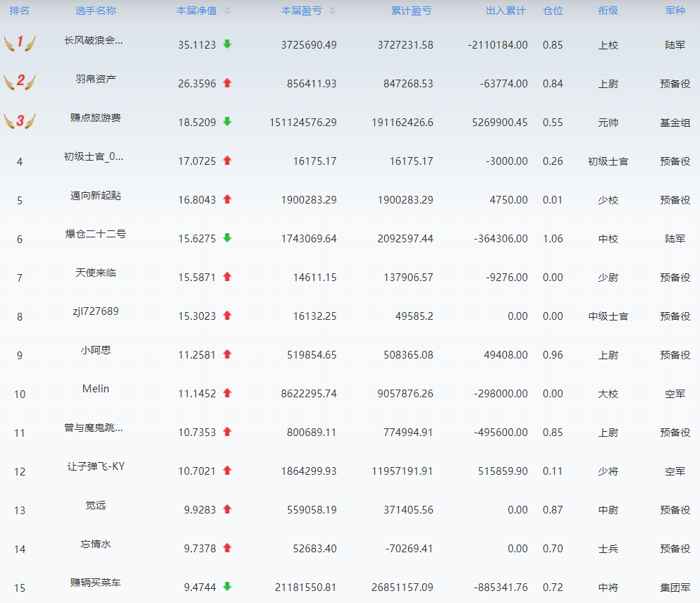Click the 排名 column header
Viewport: 700px width, 603px height.
[20, 11]
